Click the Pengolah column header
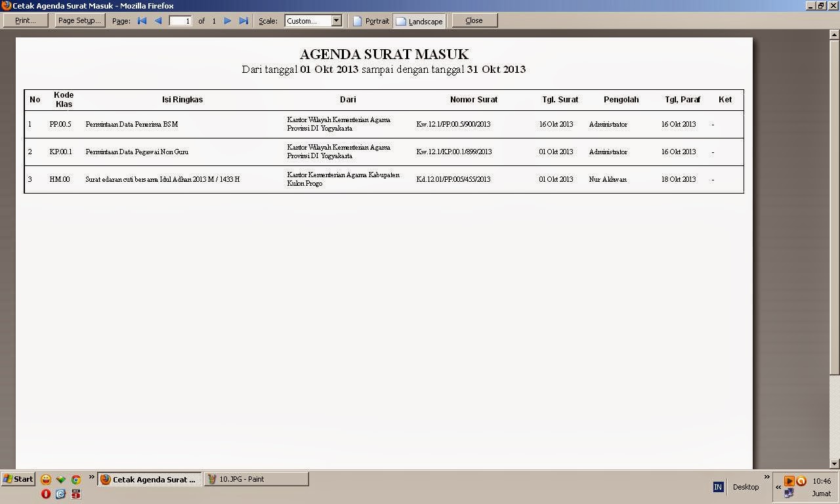The width and height of the screenshot is (840, 504). point(621,100)
